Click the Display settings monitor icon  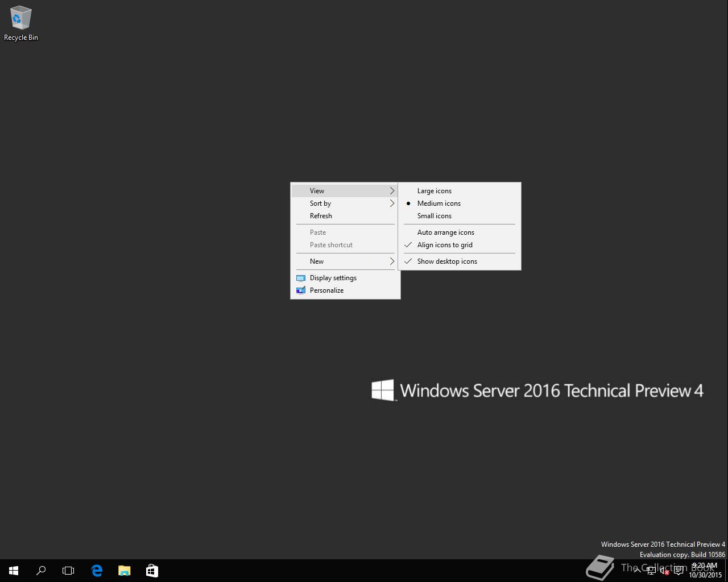pos(301,278)
